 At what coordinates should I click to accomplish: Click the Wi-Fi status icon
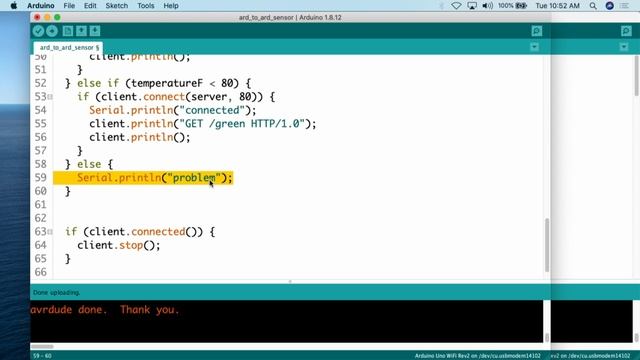(x=456, y=6)
